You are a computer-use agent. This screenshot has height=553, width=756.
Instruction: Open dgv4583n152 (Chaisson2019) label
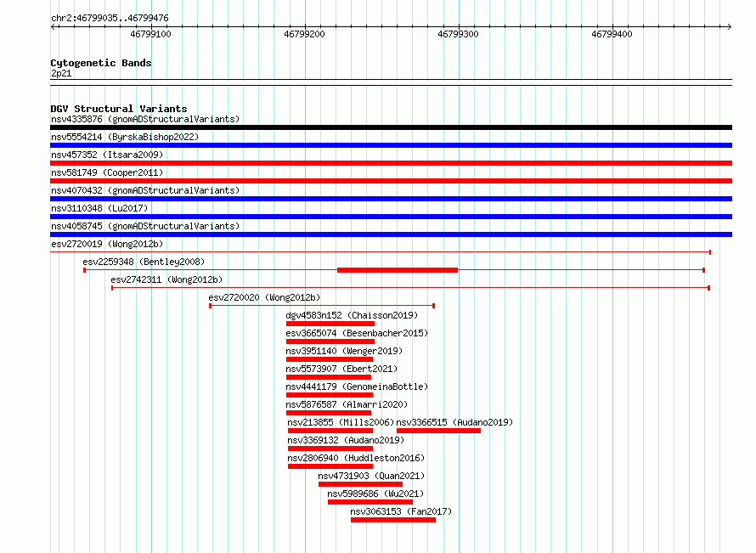(x=352, y=315)
